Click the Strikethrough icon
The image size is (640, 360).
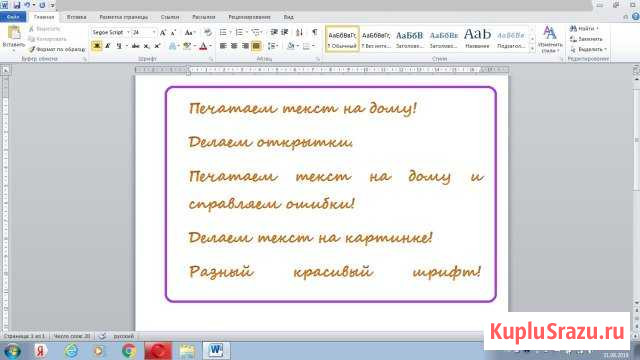coord(136,46)
